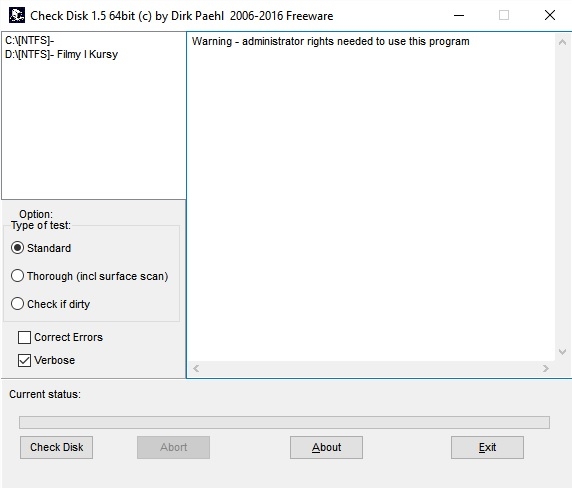Click the horizontal scroll left arrow

pyautogui.click(x=196, y=368)
